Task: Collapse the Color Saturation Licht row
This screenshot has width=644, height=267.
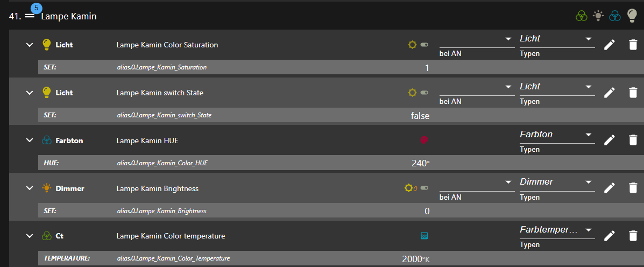Action: click(x=30, y=45)
